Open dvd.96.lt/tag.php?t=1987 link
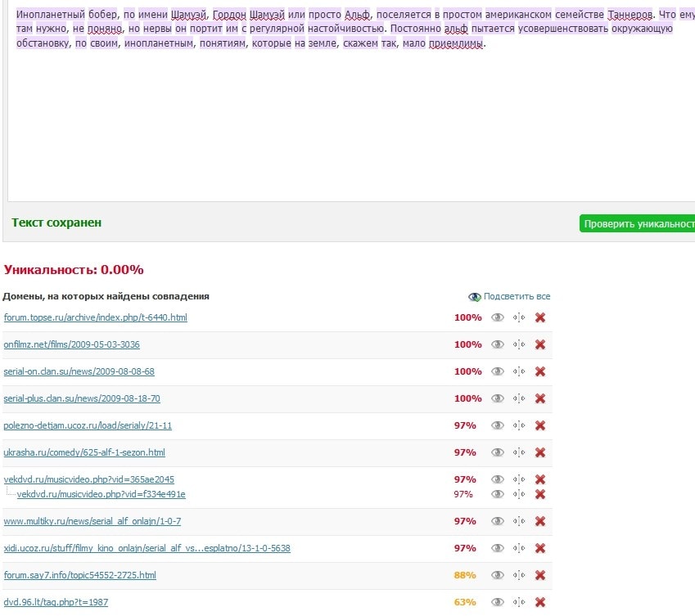The image size is (695, 616). coord(56,602)
